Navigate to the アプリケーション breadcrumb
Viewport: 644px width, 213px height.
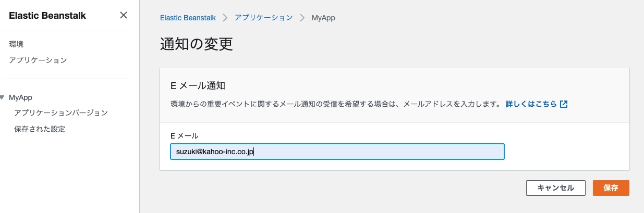point(263,17)
